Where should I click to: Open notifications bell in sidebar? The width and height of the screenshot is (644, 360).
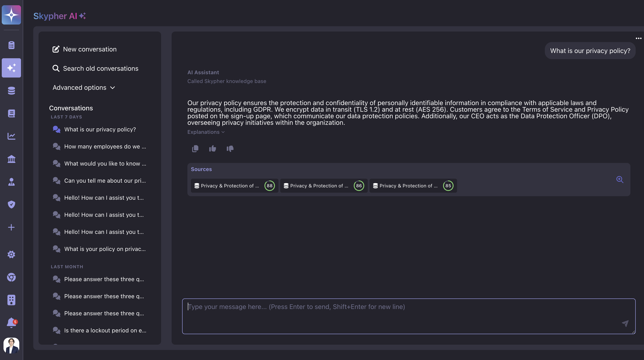[11, 323]
